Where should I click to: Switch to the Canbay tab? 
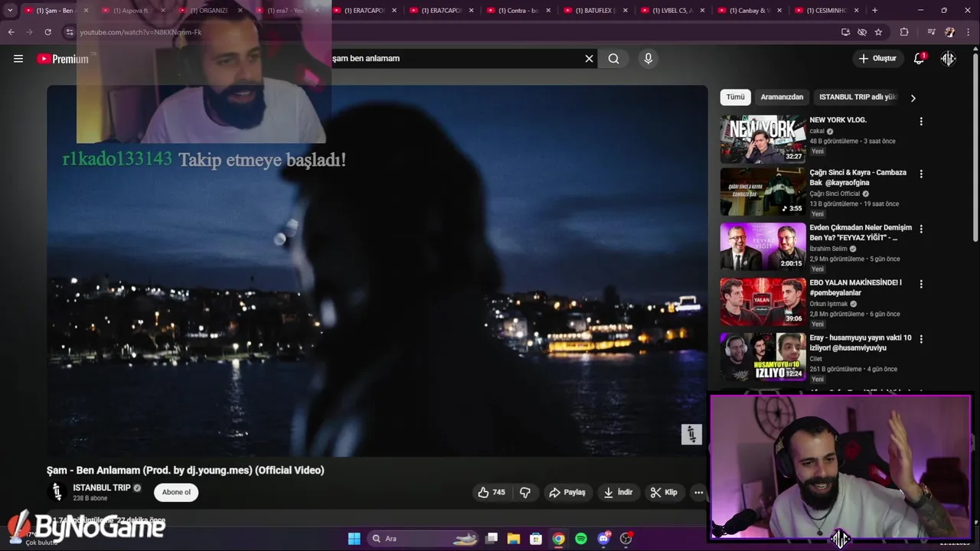click(x=749, y=11)
